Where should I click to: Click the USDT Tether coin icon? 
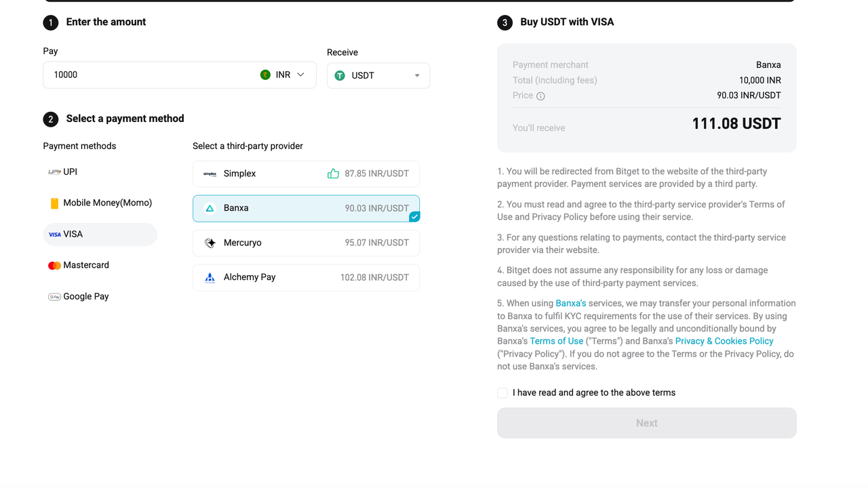(340, 75)
